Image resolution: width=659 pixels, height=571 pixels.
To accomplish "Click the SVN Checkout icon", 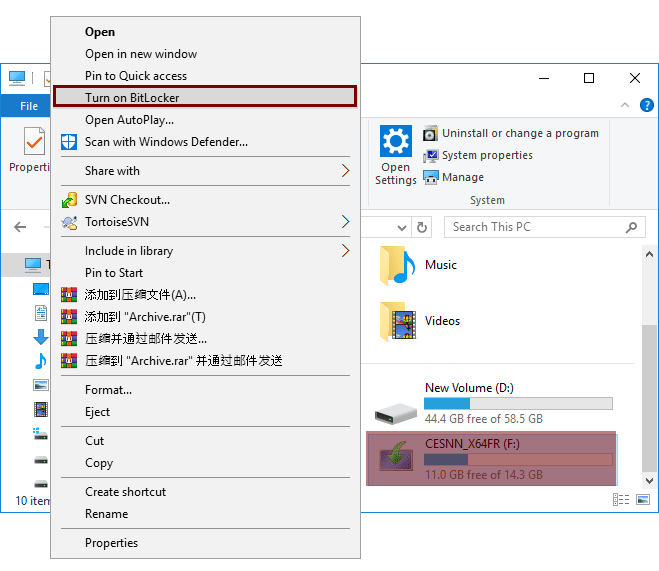I will pos(69,200).
